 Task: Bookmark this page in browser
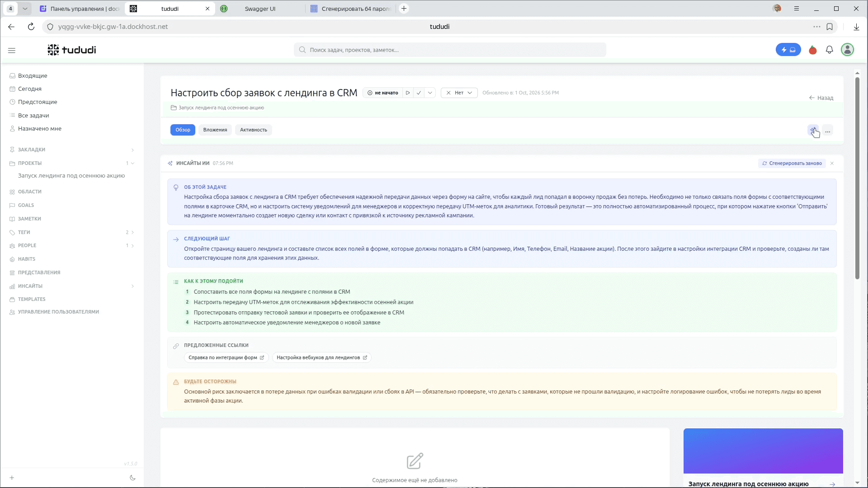click(x=830, y=27)
